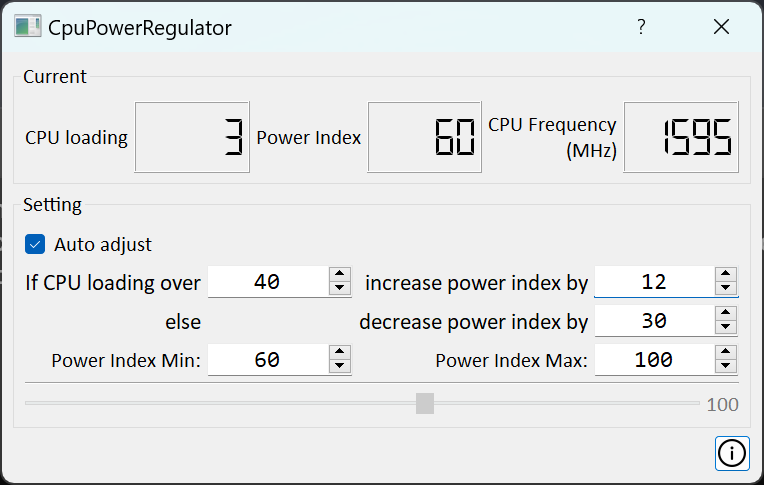Click the CPU Frequency LCD display
Screen dimensions: 764x485
click(682, 137)
